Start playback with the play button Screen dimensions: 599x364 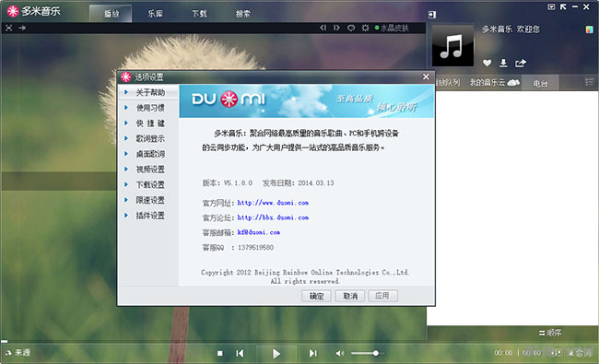(x=276, y=353)
